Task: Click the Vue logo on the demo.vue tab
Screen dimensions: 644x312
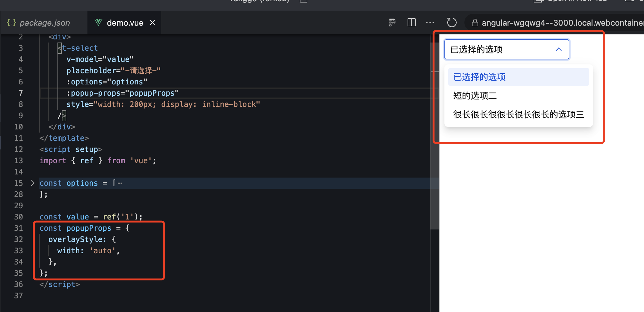Action: coord(98,22)
